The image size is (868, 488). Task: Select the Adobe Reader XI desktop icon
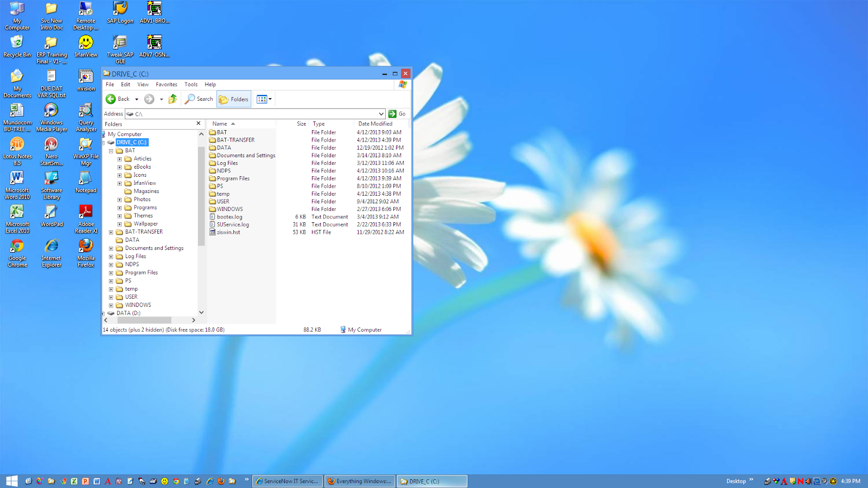pyautogui.click(x=86, y=220)
